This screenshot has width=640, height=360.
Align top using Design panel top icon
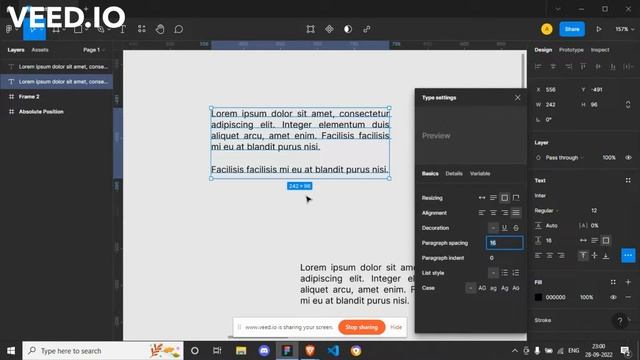[583, 67]
